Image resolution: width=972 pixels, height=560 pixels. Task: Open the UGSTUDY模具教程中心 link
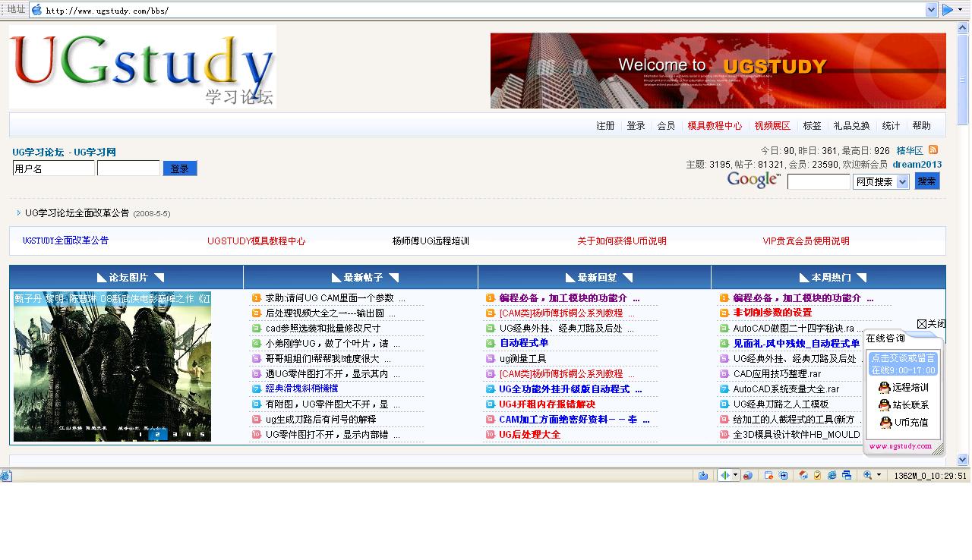click(x=256, y=241)
